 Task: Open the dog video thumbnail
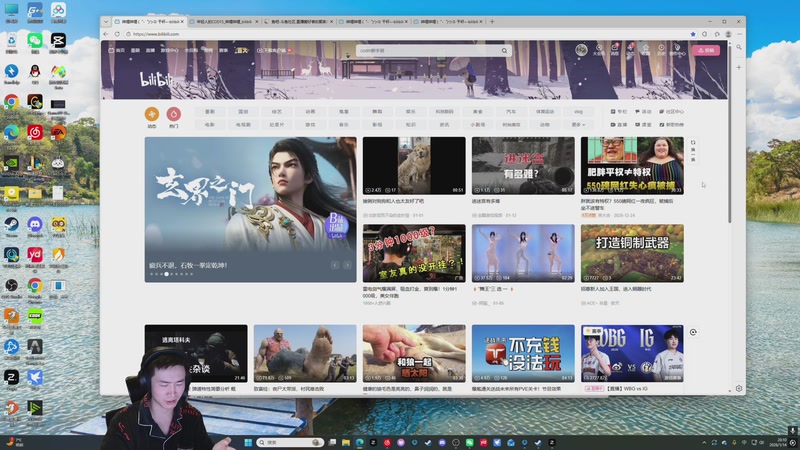[x=414, y=165]
